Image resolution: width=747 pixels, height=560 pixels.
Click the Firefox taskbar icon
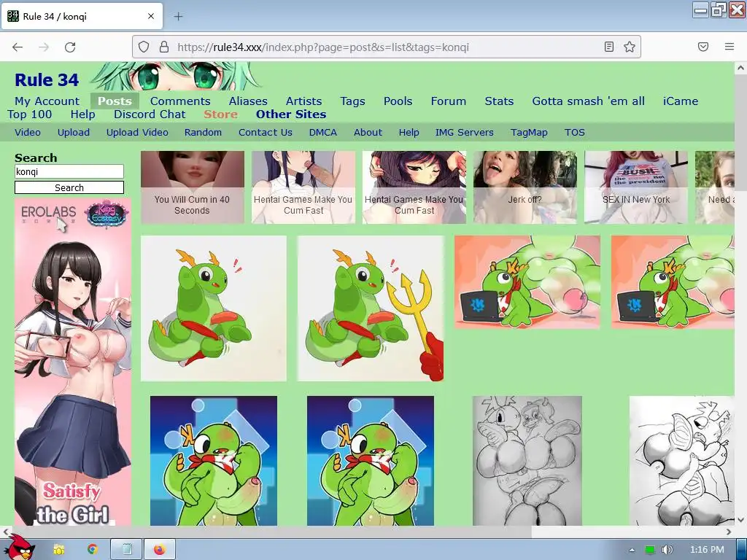click(x=160, y=550)
